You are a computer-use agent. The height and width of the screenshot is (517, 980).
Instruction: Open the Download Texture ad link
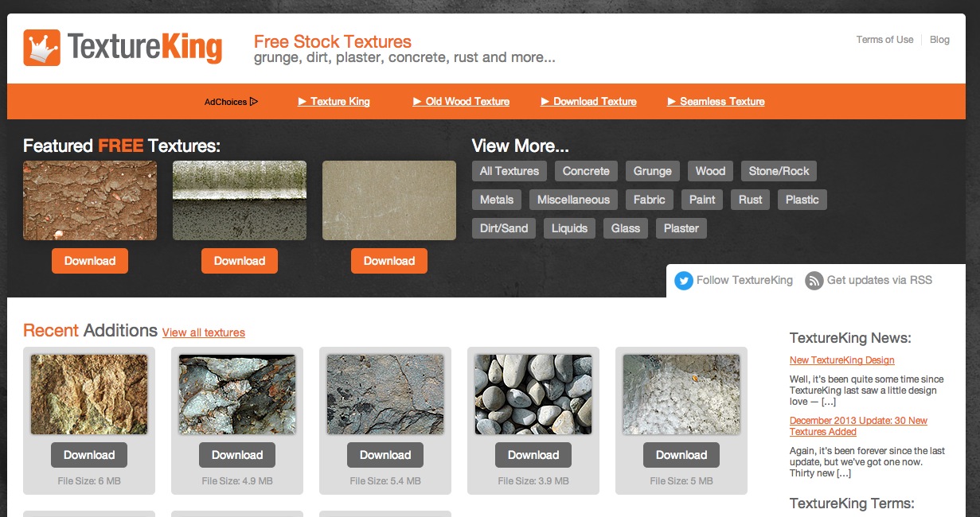point(589,102)
